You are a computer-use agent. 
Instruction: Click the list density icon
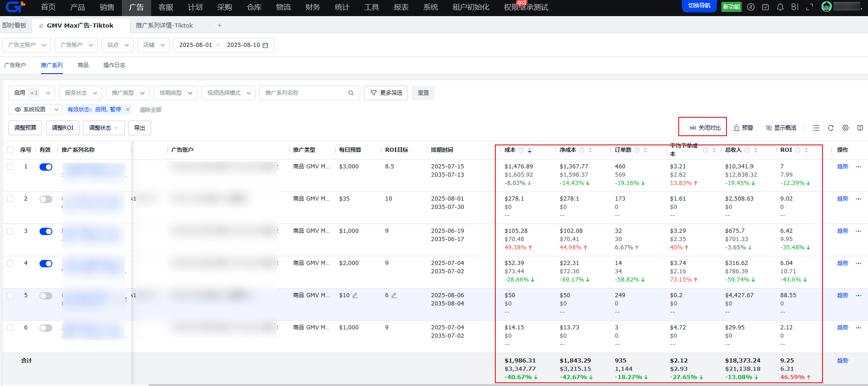pyautogui.click(x=816, y=128)
